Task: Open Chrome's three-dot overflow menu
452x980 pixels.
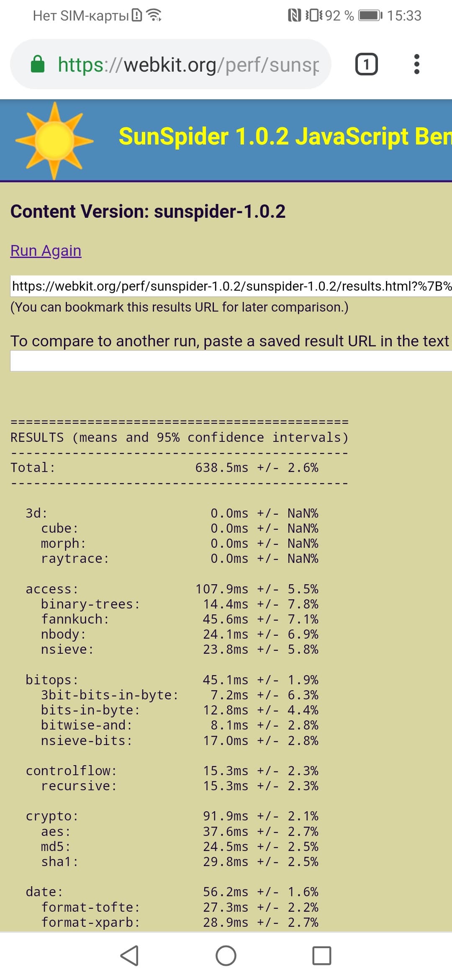Action: (x=416, y=64)
